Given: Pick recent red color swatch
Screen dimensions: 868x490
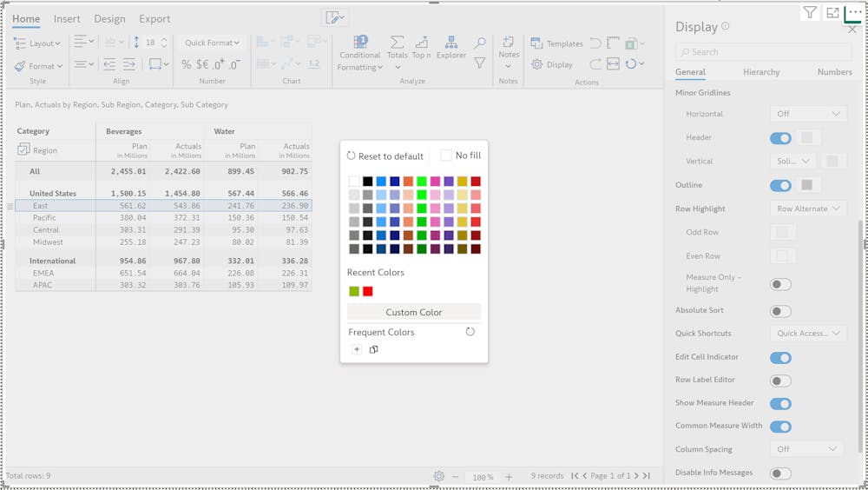Looking at the screenshot, I should coord(367,291).
